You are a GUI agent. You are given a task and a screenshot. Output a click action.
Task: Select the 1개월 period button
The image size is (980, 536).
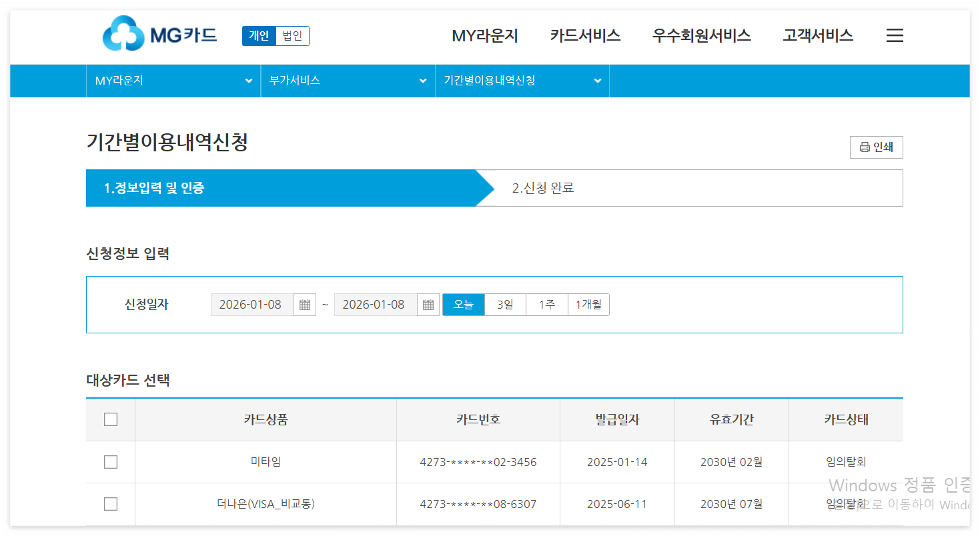588,305
